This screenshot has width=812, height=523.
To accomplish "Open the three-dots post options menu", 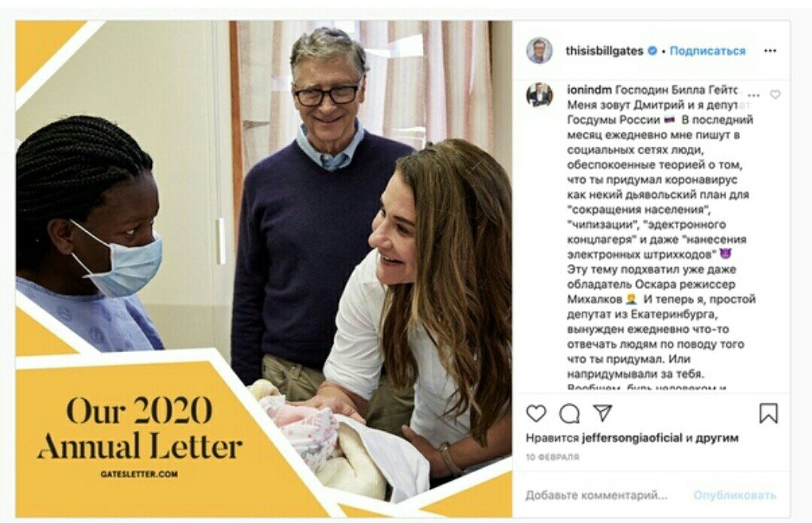I will click(770, 51).
